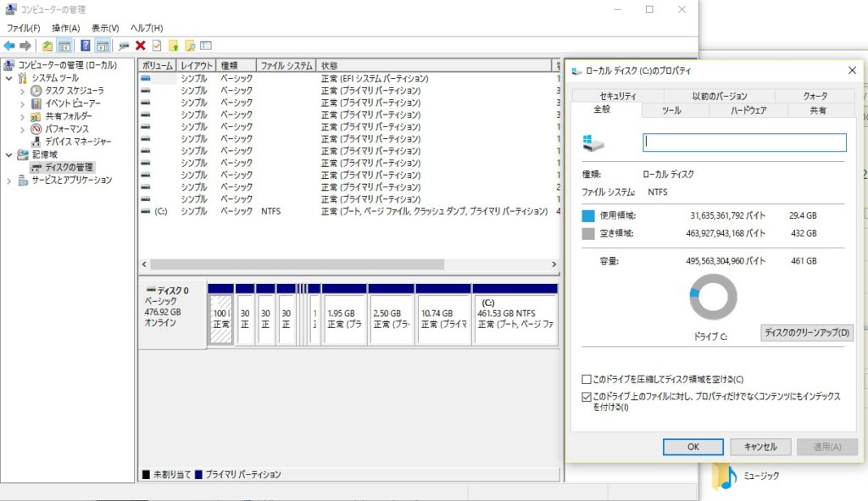This screenshot has width=868, height=501.
Task: Collapse the 記憶域 tree node
Action: click(8, 154)
